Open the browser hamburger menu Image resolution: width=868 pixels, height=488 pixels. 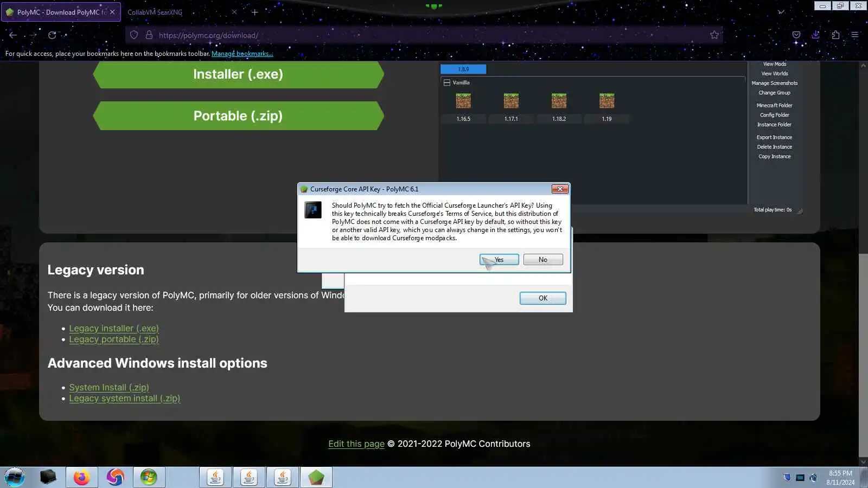click(855, 35)
